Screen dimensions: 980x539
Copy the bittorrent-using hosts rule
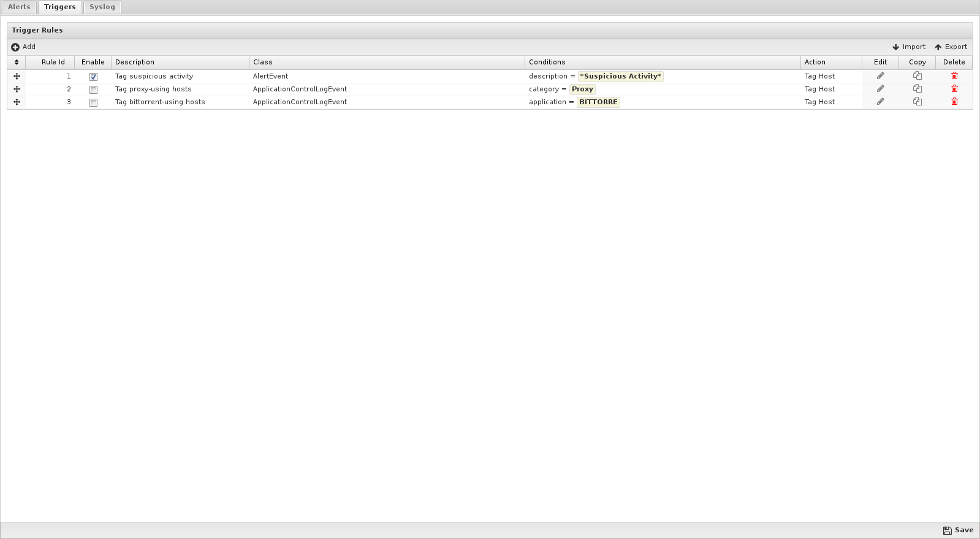tap(917, 102)
